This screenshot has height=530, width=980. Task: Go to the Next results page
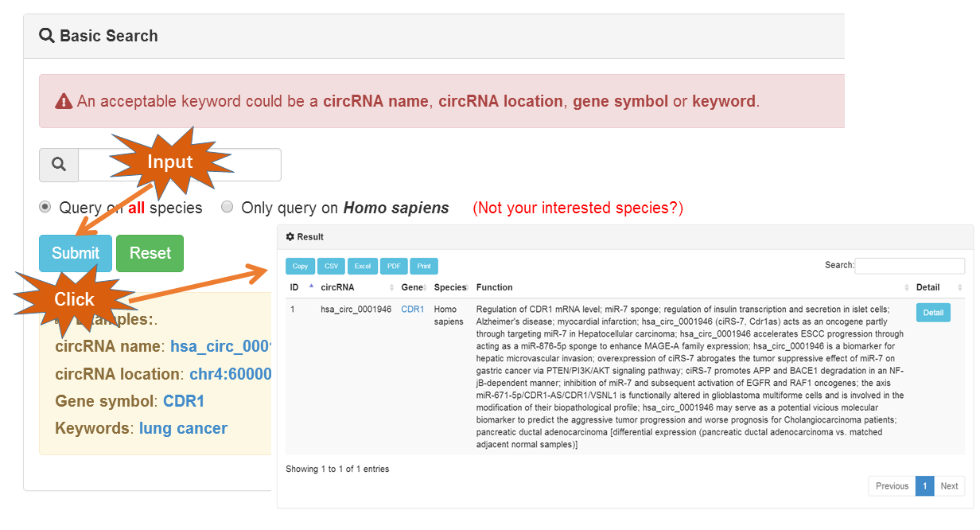point(949,486)
